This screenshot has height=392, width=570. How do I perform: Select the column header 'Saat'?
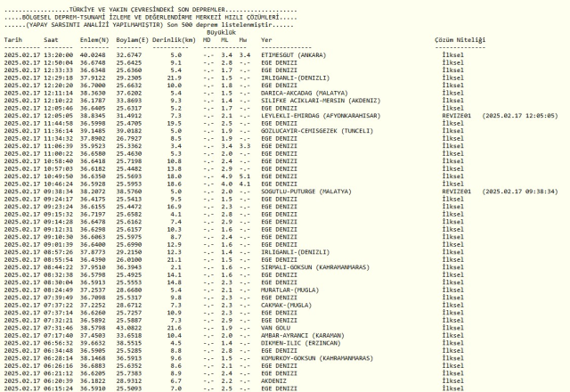click(51, 40)
